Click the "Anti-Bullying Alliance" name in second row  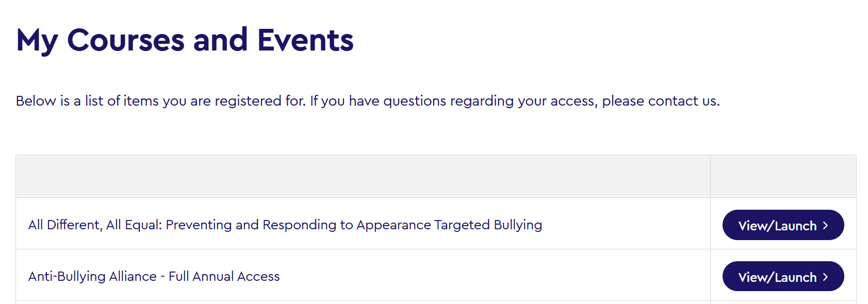(x=92, y=277)
